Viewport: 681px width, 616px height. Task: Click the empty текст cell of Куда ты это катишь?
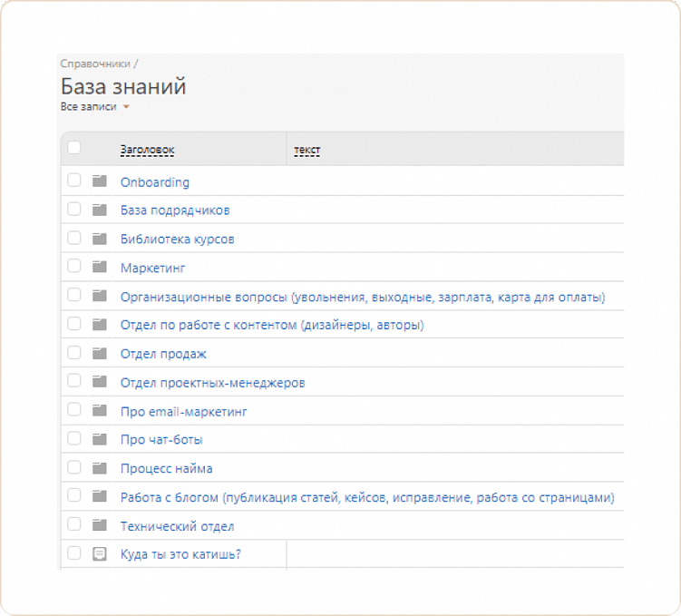453,553
